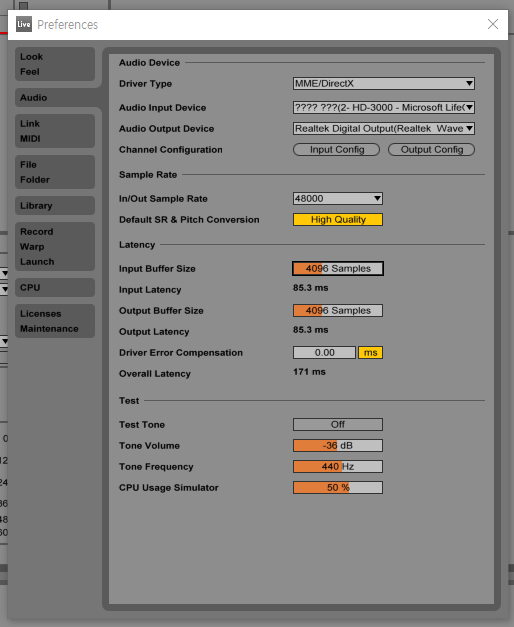Click the Channel Configuration label

click(170, 150)
